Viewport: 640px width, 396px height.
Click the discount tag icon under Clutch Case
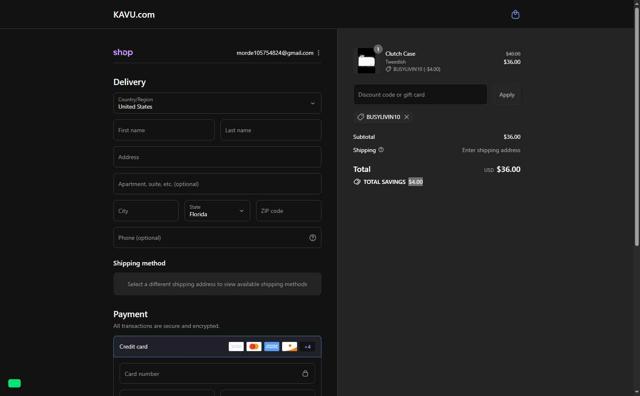coord(388,69)
